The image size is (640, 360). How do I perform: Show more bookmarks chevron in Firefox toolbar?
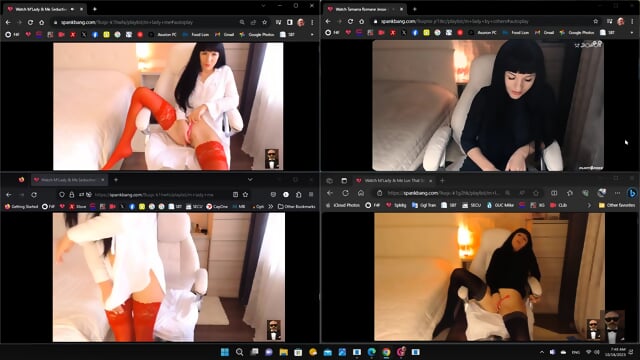tap(271, 207)
